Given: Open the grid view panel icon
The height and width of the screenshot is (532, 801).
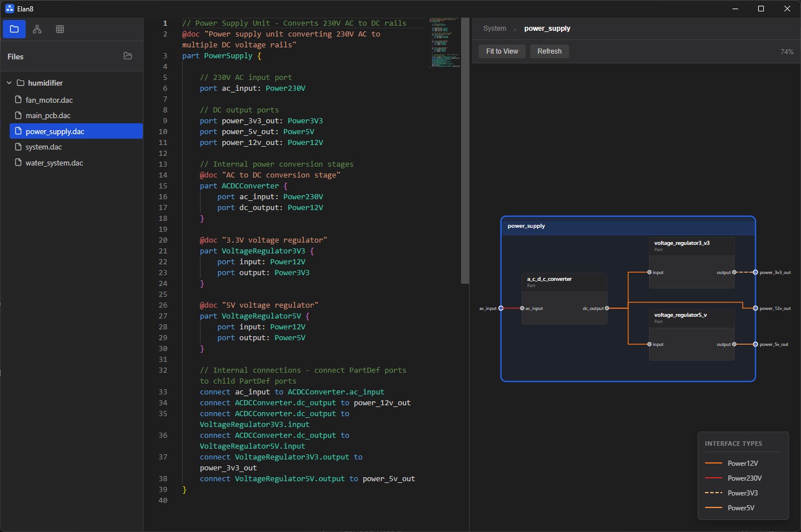Looking at the screenshot, I should click(x=59, y=29).
